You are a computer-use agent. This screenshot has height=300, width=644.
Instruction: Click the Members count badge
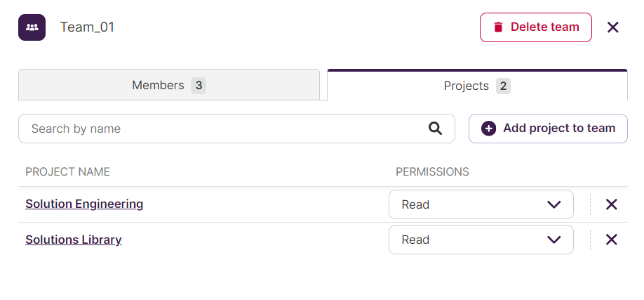pos(199,86)
